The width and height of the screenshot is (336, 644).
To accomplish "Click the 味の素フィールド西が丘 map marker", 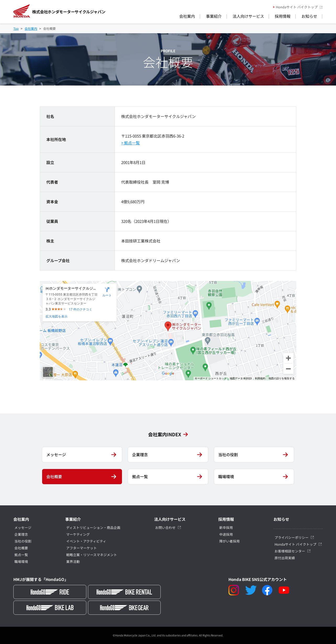I will pos(193,350).
